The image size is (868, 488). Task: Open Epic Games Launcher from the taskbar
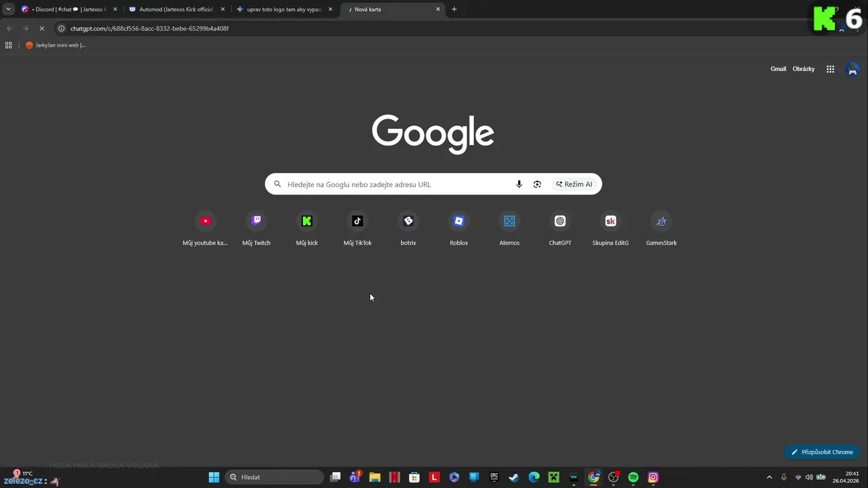point(494,477)
